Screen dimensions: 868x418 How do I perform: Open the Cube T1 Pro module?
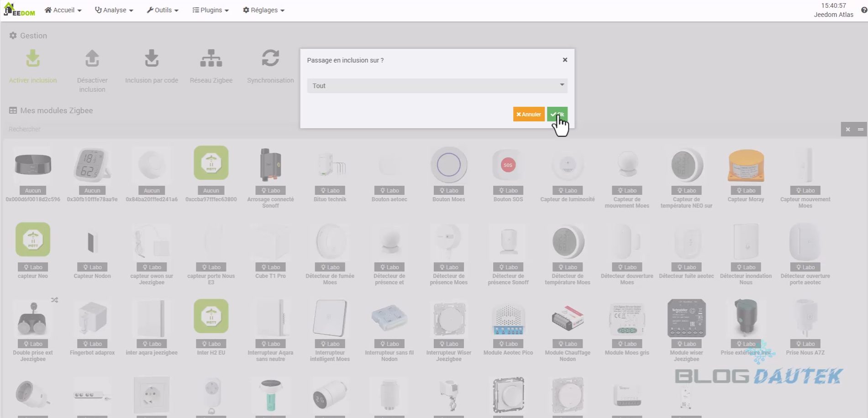click(270, 251)
